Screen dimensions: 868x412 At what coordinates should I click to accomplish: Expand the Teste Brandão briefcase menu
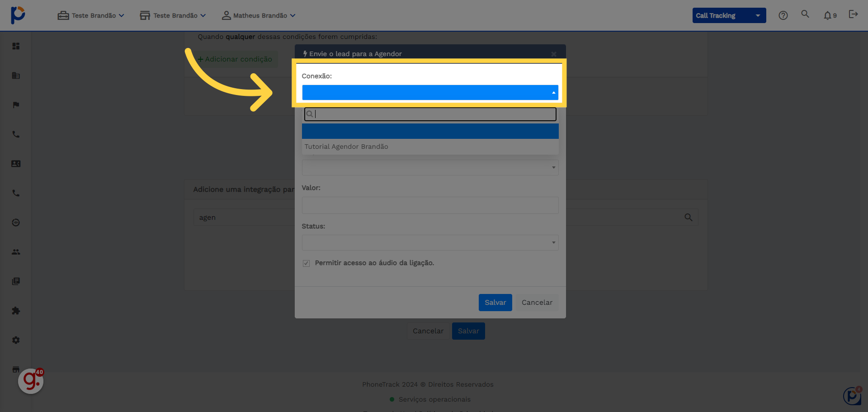pos(91,15)
